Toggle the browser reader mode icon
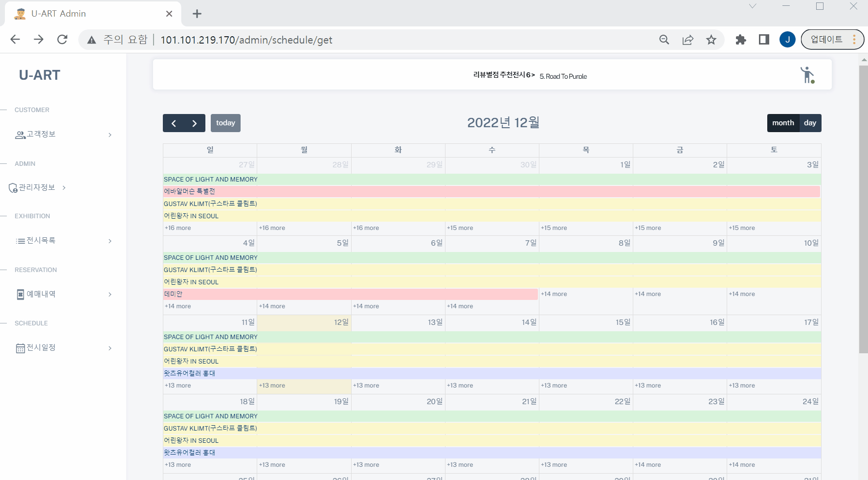This screenshot has height=480, width=868. 763,40
